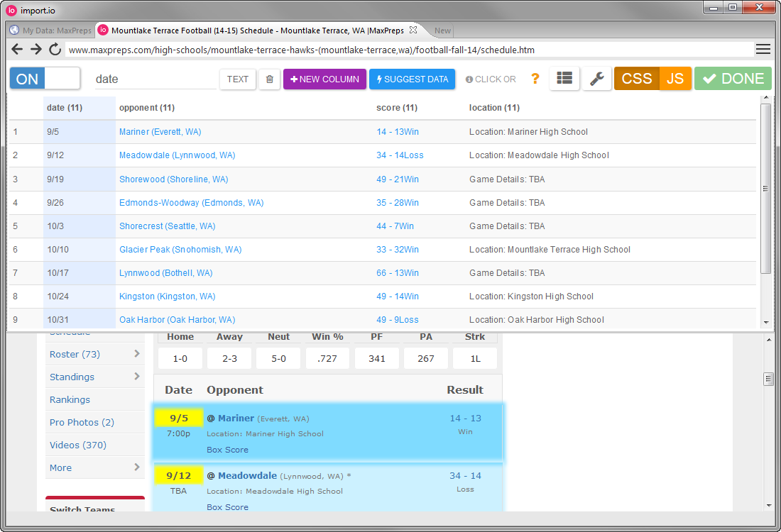Go back with the browser back arrow
Viewport: 781px width, 532px height.
point(17,49)
